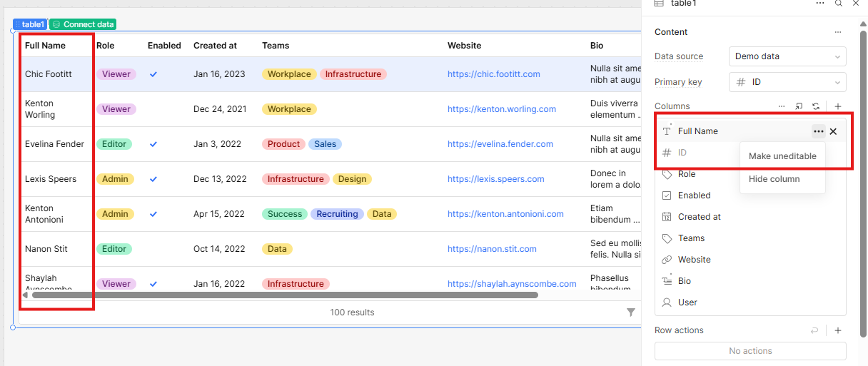Open https://lexis.speers.com link
Screen dimensions: 868x366
coord(496,179)
